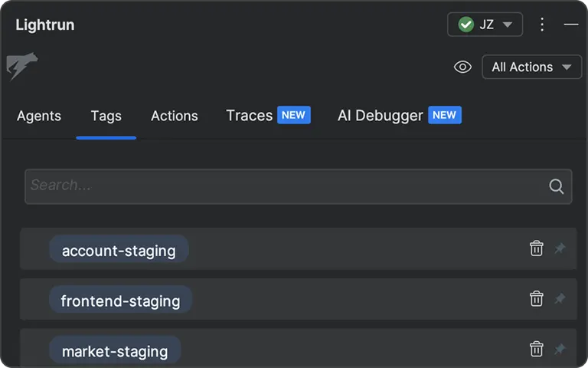This screenshot has width=588, height=368.
Task: Switch to the Agents tab
Action: click(x=39, y=116)
